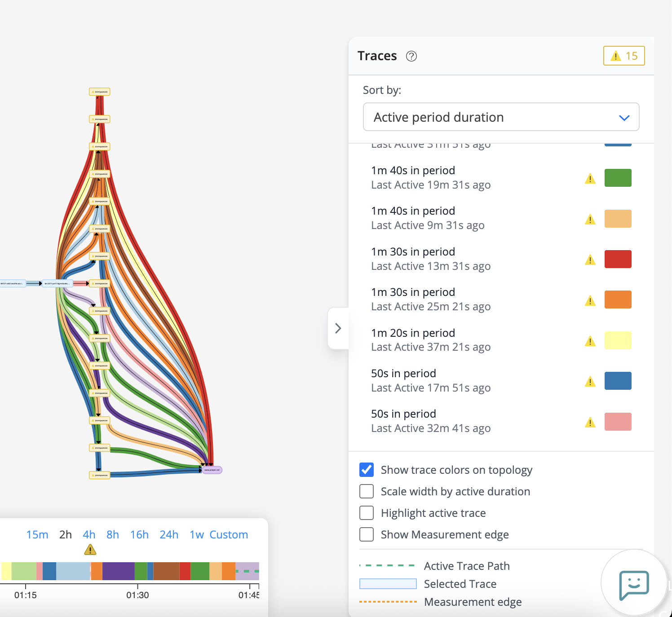672x617 pixels.
Task: Select the www.juniper.net destination node
Action: (212, 470)
